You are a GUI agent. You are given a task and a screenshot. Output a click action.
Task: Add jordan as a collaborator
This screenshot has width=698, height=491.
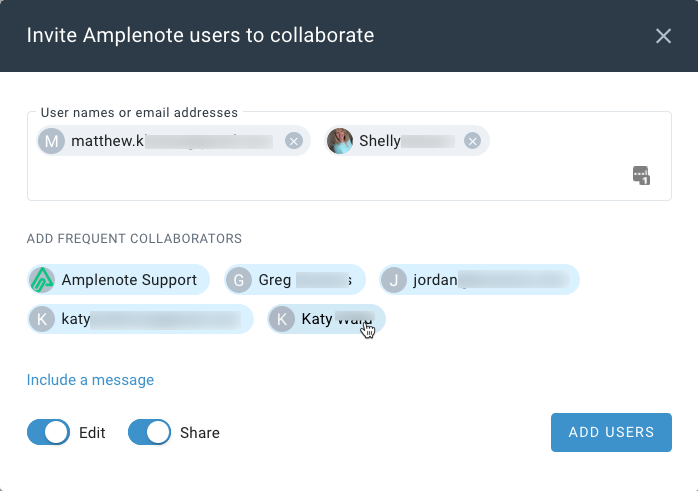coord(479,280)
